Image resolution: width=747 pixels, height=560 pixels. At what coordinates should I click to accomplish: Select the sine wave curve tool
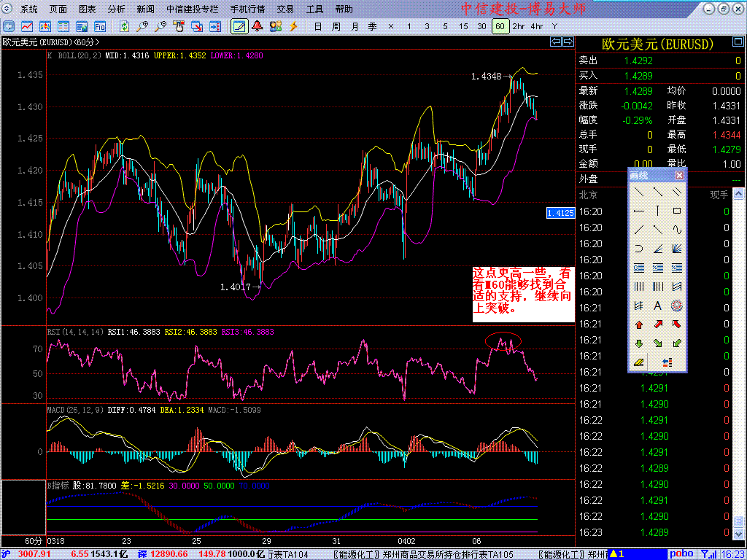click(x=676, y=229)
